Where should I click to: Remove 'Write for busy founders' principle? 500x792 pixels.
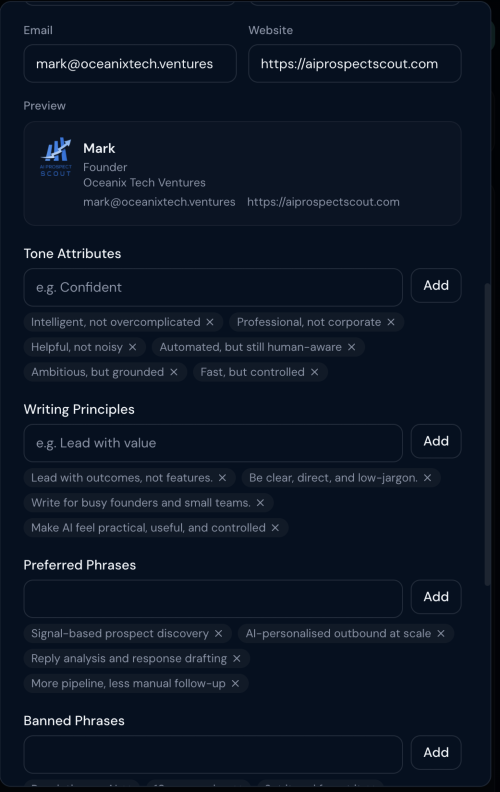click(x=260, y=503)
